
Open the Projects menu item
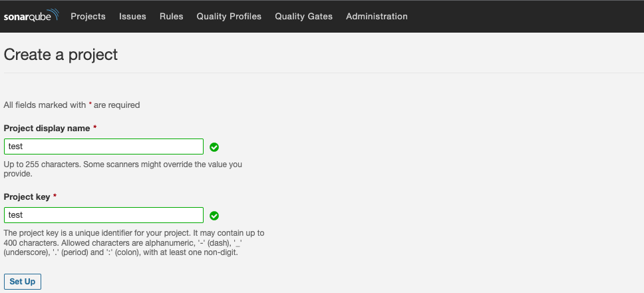[x=88, y=16]
